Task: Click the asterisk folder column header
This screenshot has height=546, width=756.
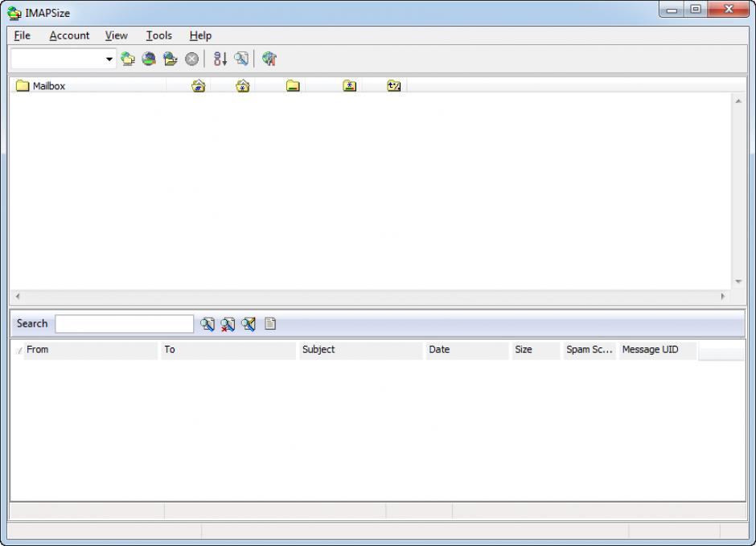Action: click(350, 86)
